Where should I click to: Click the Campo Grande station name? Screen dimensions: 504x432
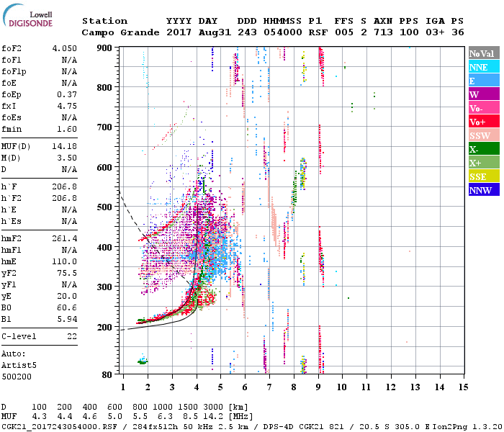(x=118, y=33)
